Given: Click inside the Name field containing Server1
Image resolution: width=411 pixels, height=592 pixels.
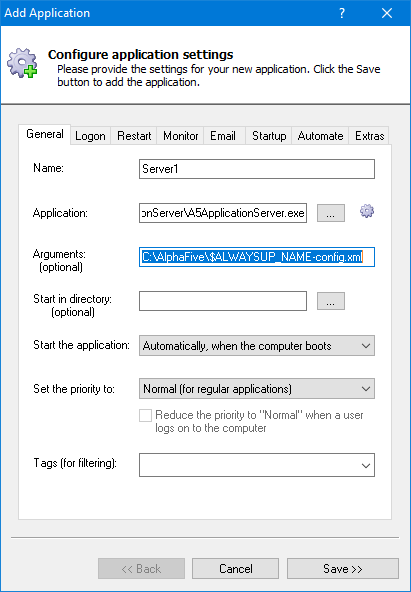Looking at the screenshot, I should click(257, 169).
